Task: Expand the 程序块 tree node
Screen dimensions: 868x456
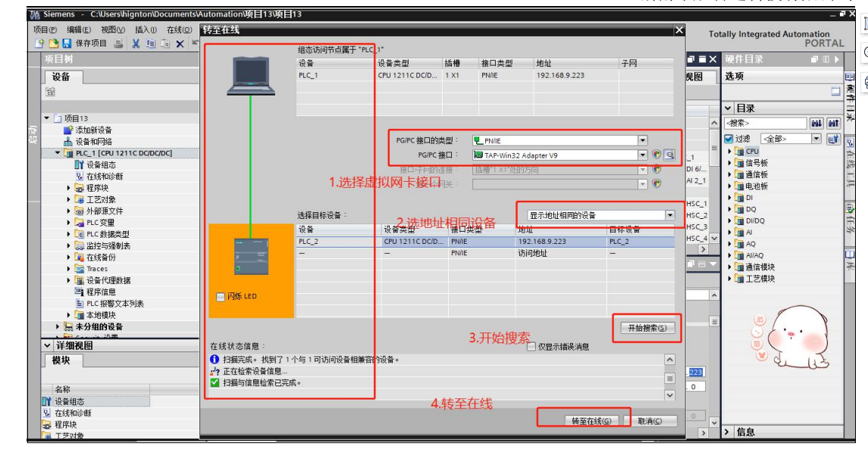Action: tap(69, 188)
